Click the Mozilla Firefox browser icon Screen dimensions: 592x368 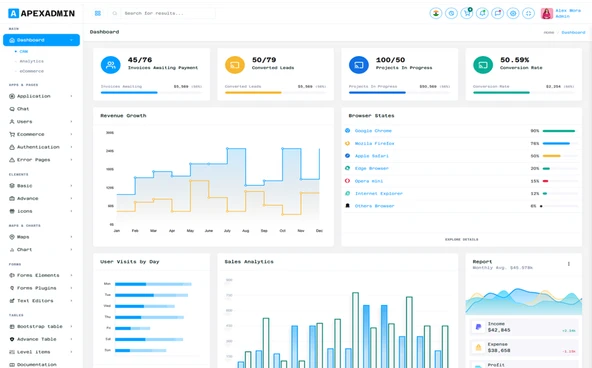[x=347, y=143]
